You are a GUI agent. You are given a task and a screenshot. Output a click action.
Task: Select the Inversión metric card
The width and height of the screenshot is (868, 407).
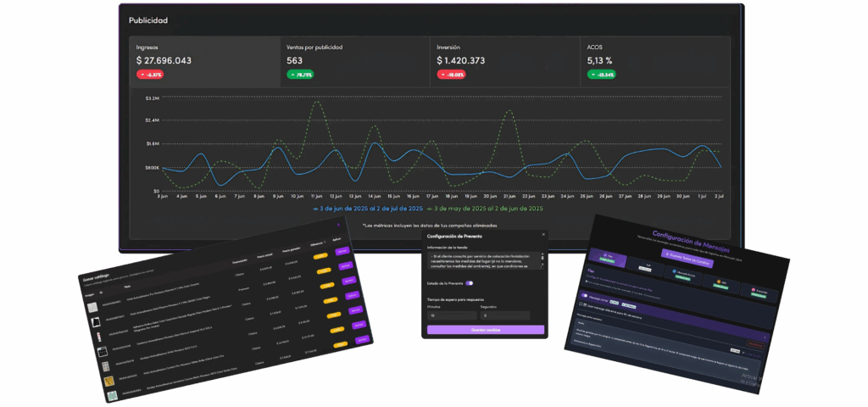[x=505, y=62]
